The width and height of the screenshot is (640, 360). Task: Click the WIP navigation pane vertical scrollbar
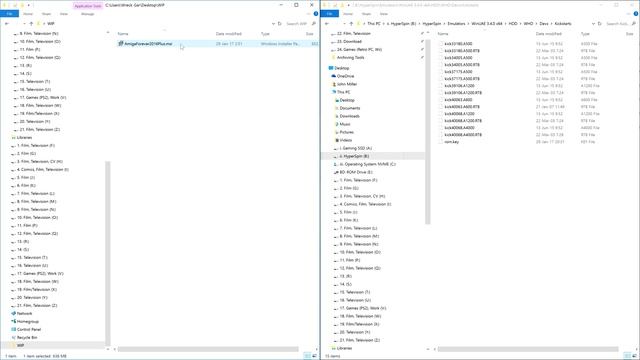[x=108, y=253]
